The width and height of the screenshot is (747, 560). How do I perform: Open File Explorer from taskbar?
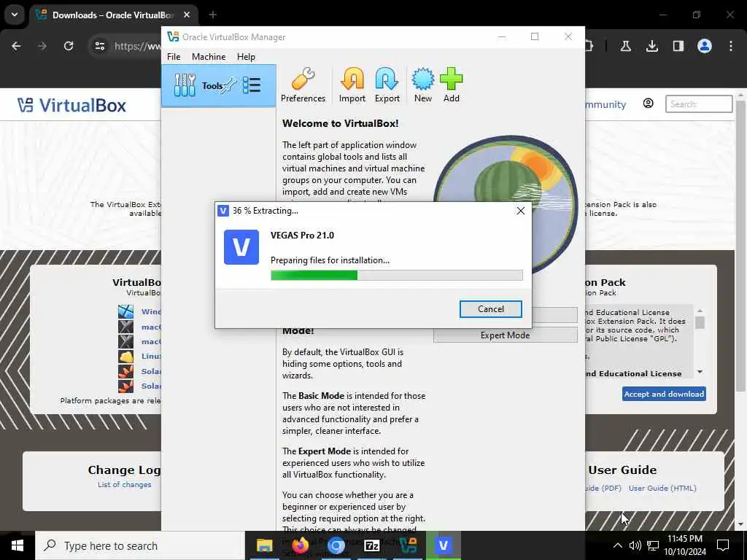[264, 545]
